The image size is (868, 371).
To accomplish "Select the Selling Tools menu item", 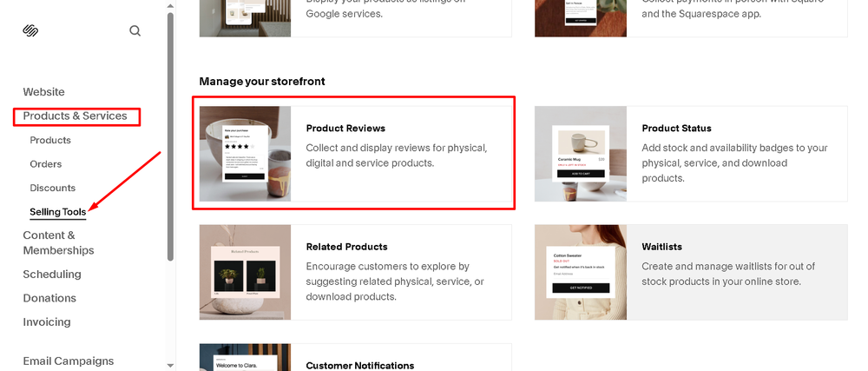I will click(x=58, y=212).
